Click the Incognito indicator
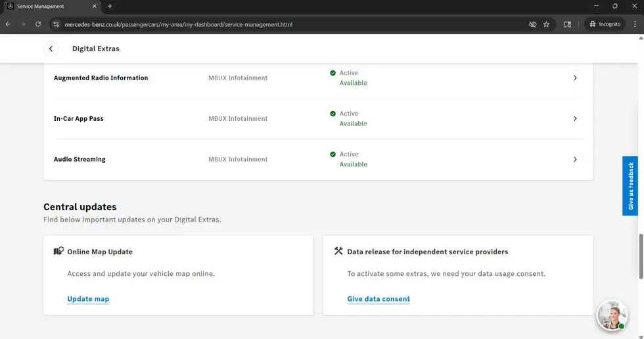The height and width of the screenshot is (339, 644). [605, 24]
